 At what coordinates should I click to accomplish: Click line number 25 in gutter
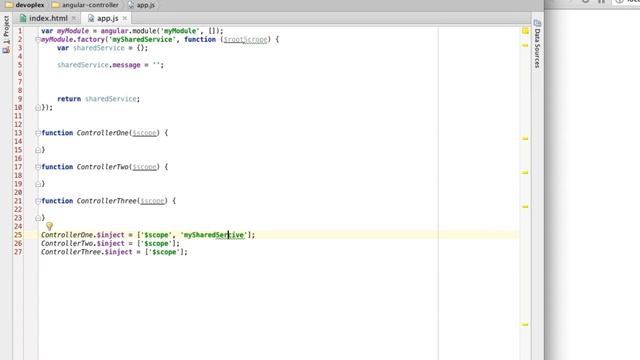pyautogui.click(x=18, y=235)
